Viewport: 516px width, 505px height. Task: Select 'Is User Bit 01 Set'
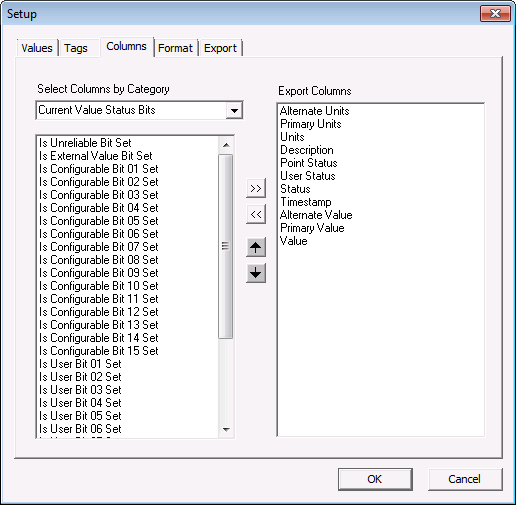point(80,364)
